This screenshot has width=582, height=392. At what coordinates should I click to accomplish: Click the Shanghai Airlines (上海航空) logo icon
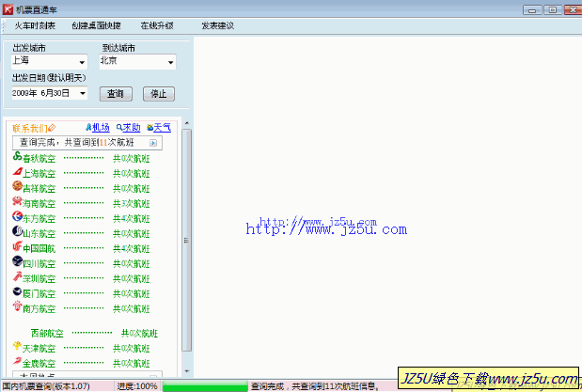click(x=17, y=171)
